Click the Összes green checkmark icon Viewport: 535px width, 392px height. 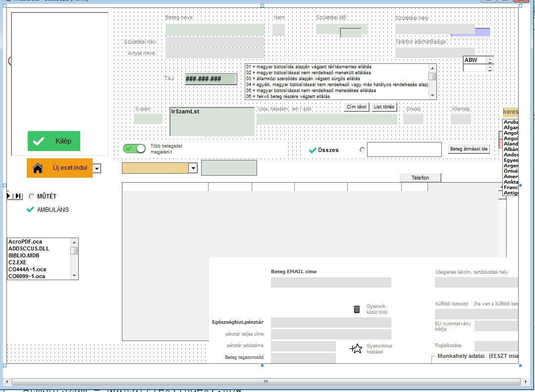coord(312,150)
